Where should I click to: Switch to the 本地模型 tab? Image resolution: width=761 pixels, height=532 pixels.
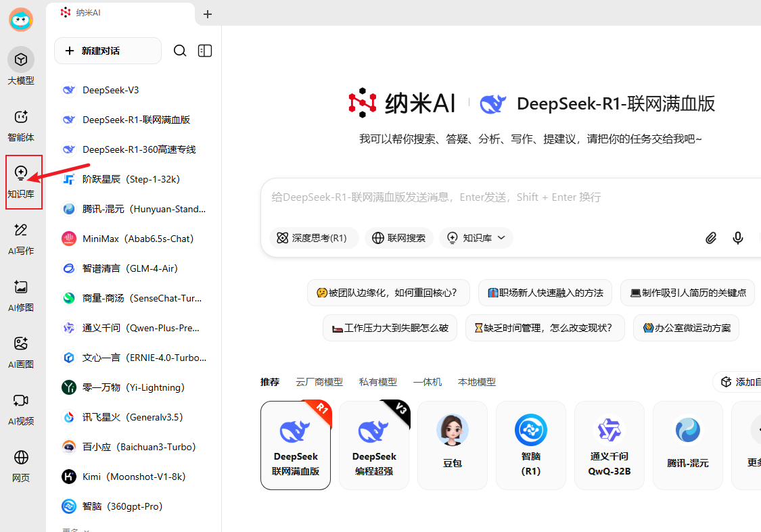(477, 382)
